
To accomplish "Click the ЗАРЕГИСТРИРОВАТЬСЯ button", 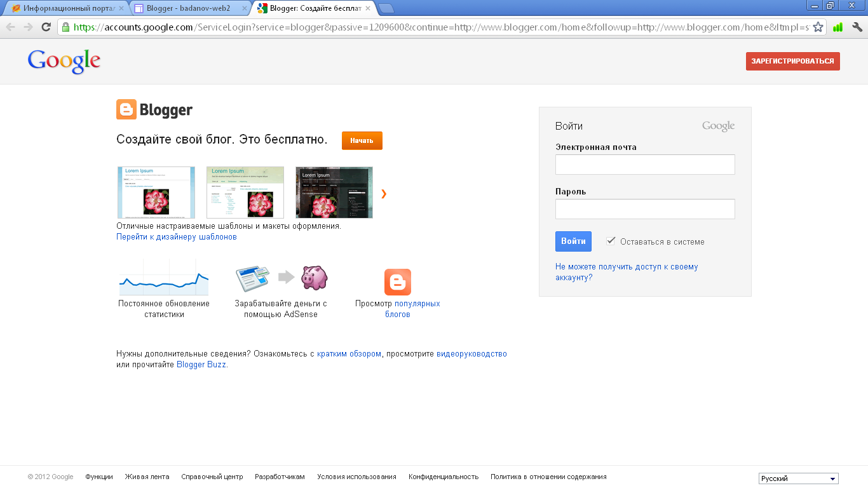I will pyautogui.click(x=792, y=61).
